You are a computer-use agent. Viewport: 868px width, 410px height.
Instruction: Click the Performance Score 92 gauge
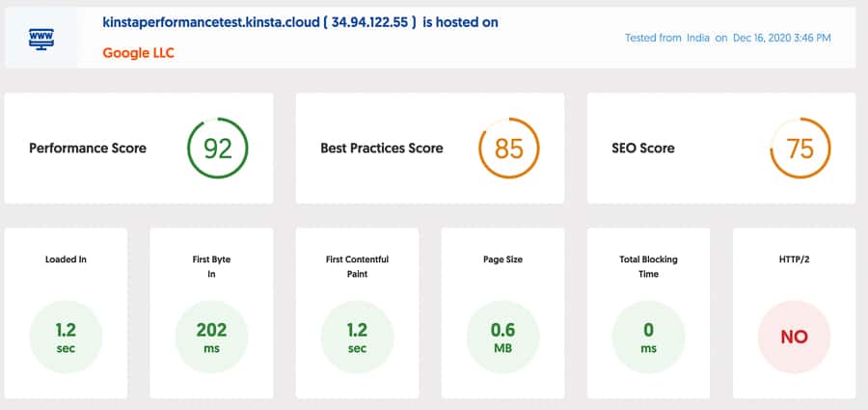217,149
